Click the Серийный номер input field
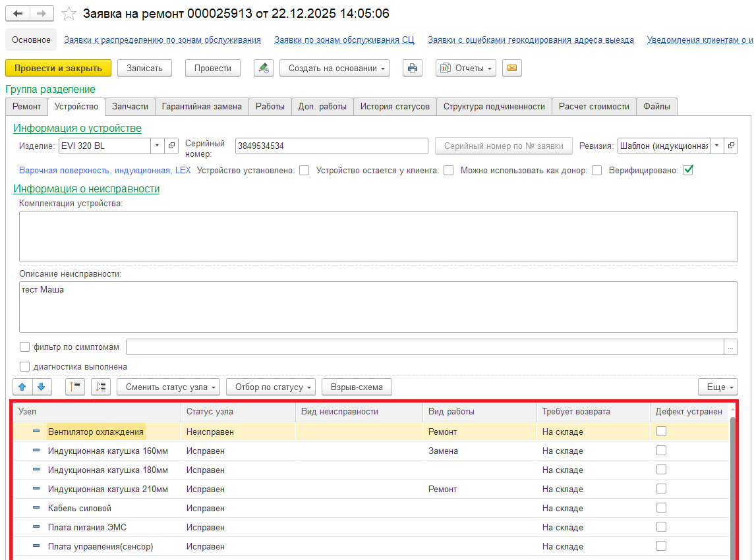754x560 pixels. (332, 146)
